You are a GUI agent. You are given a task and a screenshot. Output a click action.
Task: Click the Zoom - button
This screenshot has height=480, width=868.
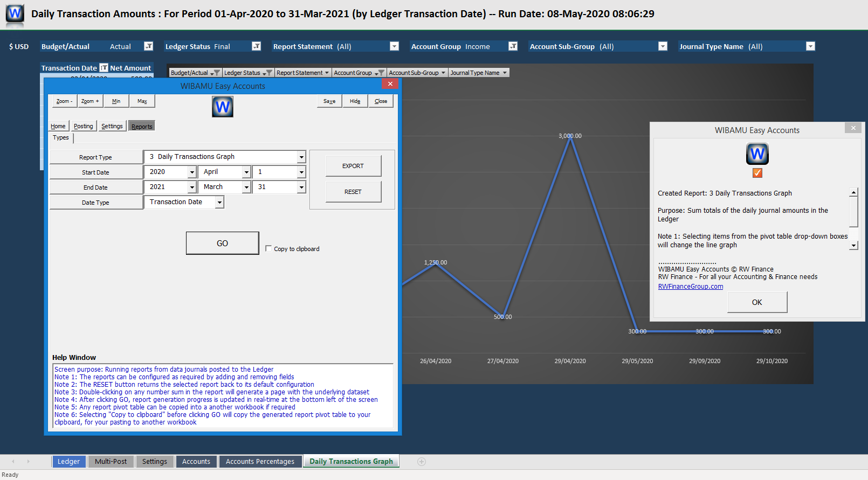64,101
